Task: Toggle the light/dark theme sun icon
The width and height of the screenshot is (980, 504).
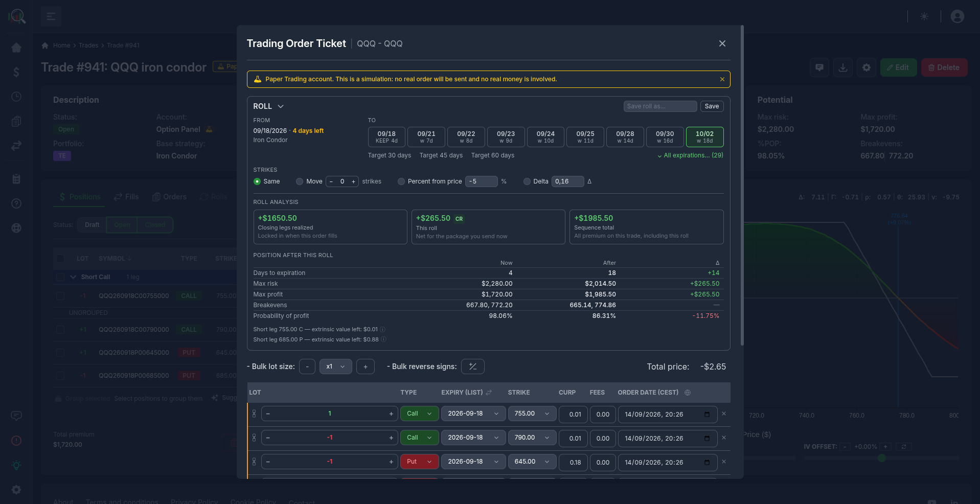Action: 924,16
